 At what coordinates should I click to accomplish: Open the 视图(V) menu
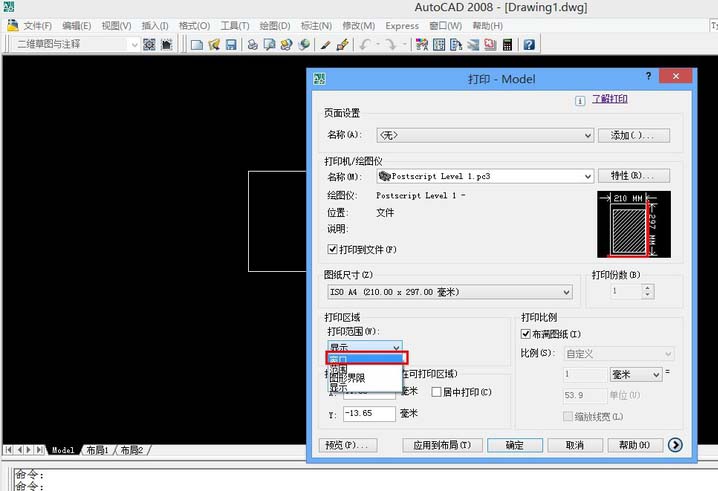pyautogui.click(x=116, y=26)
